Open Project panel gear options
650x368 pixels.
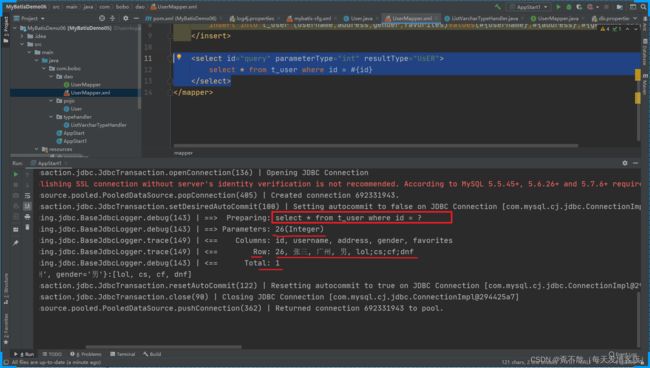(126, 18)
